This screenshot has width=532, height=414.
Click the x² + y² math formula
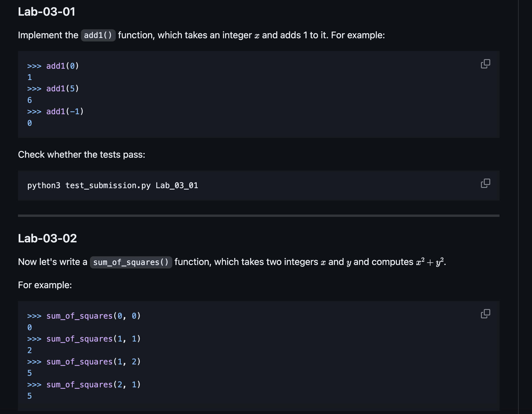430,262
